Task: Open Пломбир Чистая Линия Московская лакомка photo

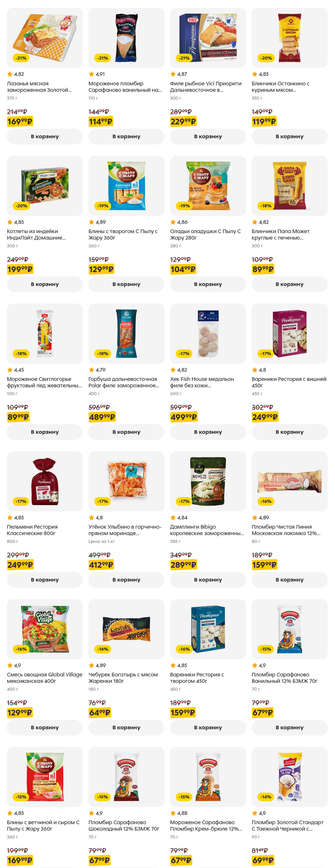Action: tap(289, 481)
